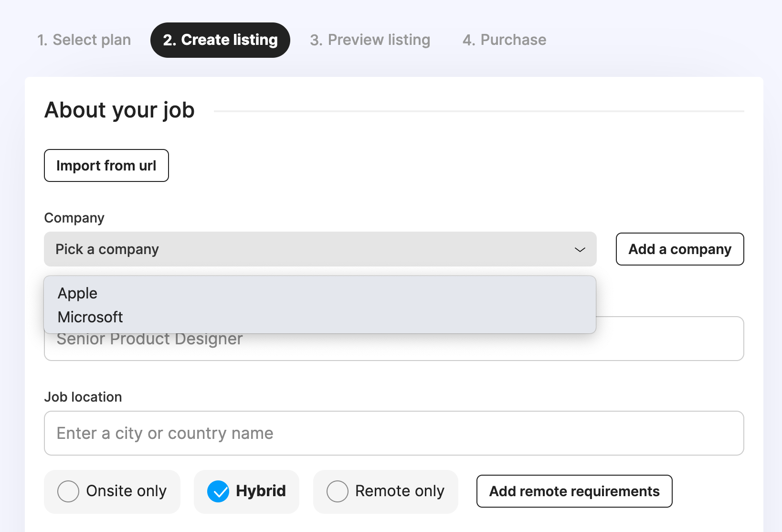Click the blue Hybrid checkmark icon
Image resolution: width=782 pixels, height=532 pixels.
tap(218, 492)
